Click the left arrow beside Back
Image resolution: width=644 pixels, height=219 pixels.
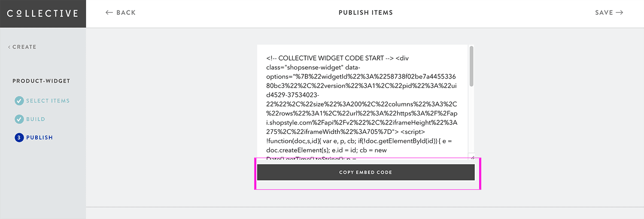coord(109,12)
